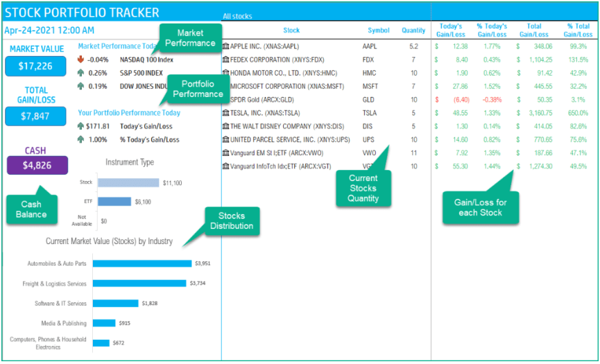Click the data type icon beside TESLA, INC.

(x=225, y=113)
